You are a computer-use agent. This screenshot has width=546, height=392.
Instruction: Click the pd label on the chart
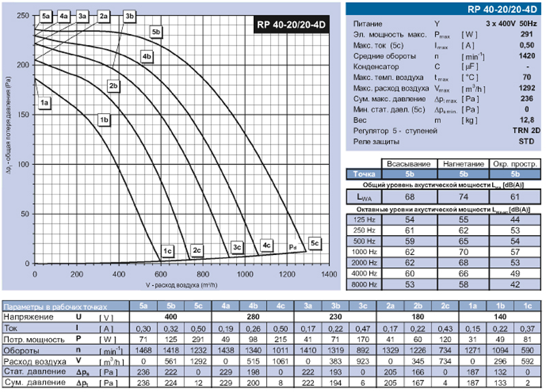(292, 245)
